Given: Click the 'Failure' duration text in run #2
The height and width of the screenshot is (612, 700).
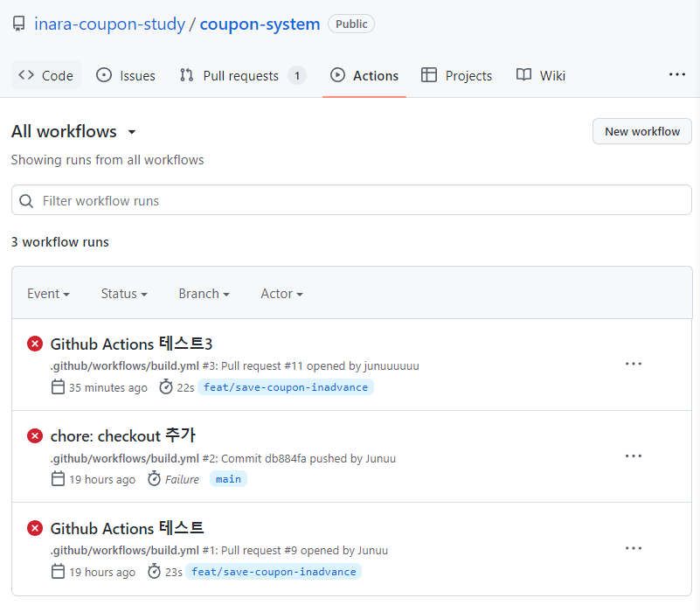Looking at the screenshot, I should [182, 479].
